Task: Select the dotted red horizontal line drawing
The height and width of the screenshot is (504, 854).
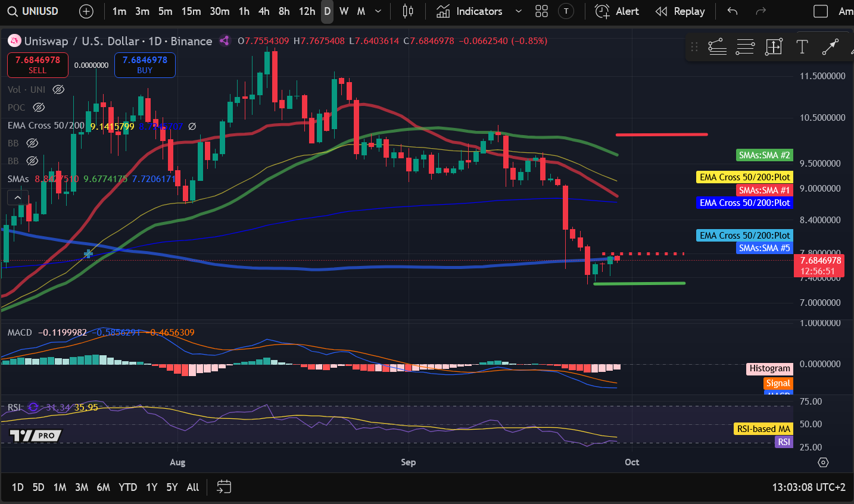Action: click(x=643, y=254)
